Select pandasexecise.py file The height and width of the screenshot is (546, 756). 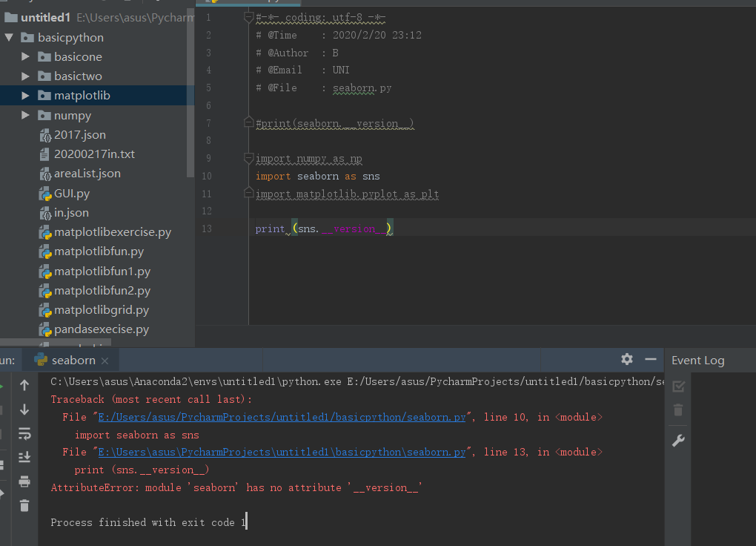click(102, 329)
